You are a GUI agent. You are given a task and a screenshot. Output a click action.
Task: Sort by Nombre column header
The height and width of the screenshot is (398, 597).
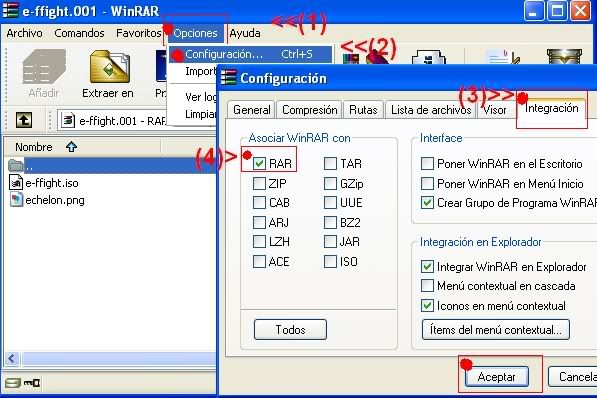click(x=82, y=147)
